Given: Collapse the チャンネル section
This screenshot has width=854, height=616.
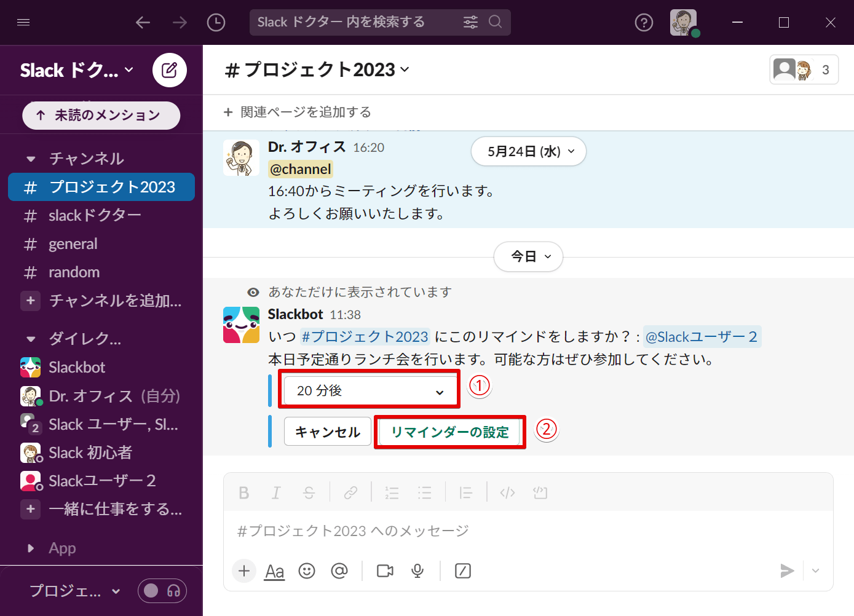Looking at the screenshot, I should click(31, 159).
